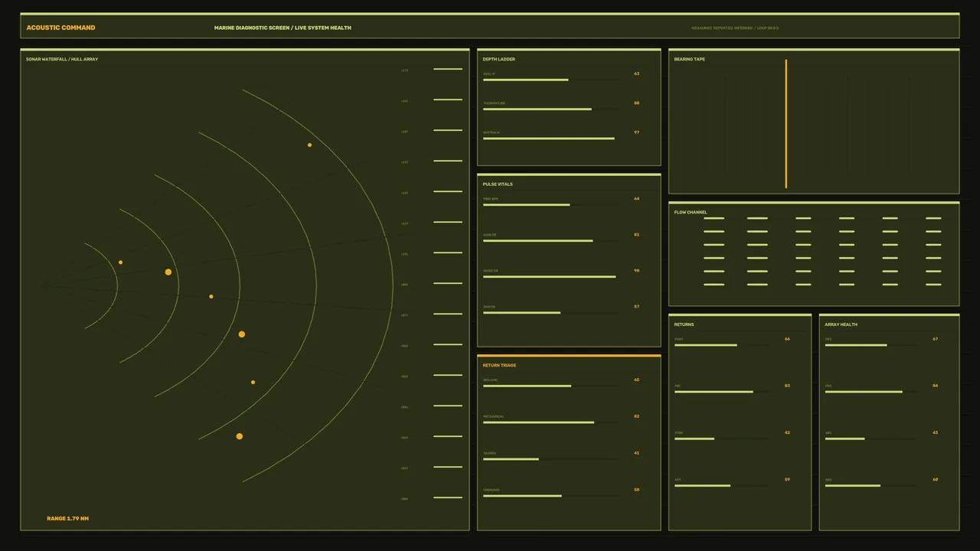The width and height of the screenshot is (980, 551).
Task: Click the Return Triage panel title
Action: pos(499,365)
